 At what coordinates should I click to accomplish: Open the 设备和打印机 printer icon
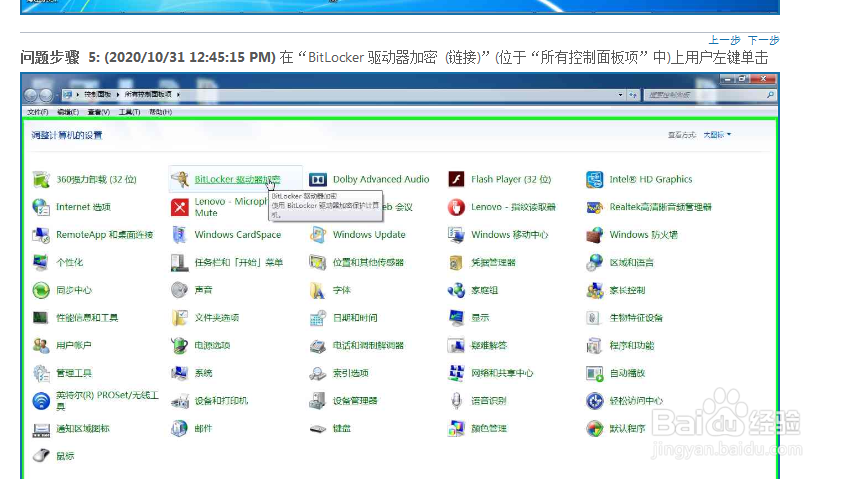[180, 400]
